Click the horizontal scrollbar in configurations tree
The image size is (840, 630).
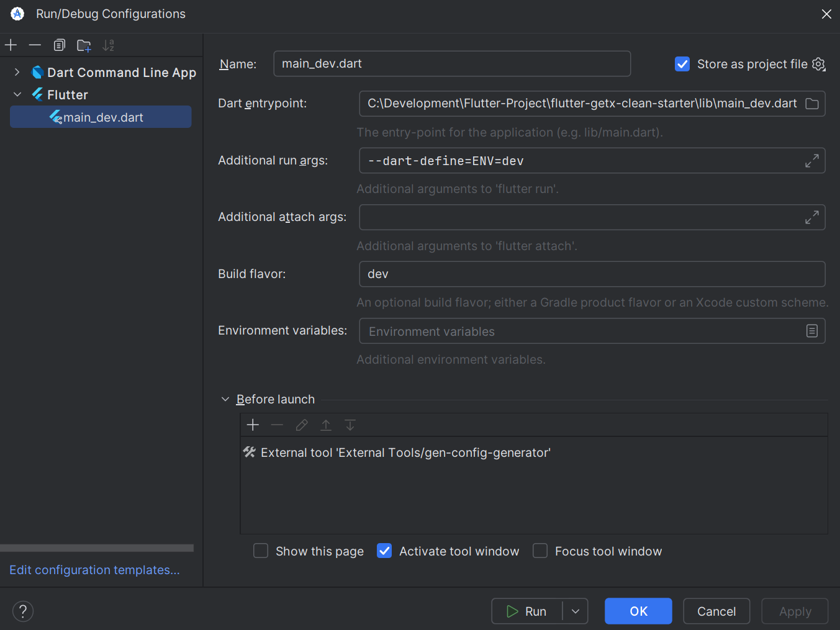click(x=97, y=548)
